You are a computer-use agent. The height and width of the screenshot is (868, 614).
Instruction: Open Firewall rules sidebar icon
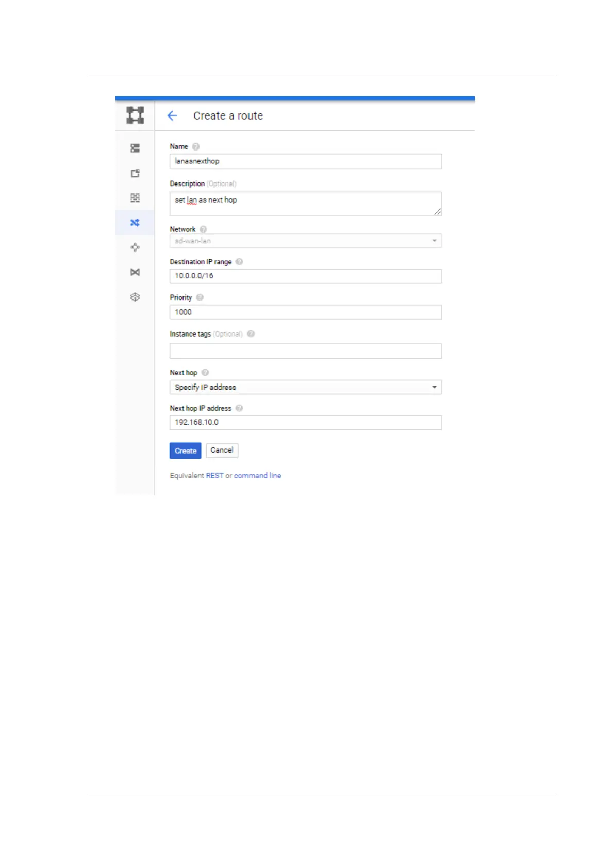(135, 198)
